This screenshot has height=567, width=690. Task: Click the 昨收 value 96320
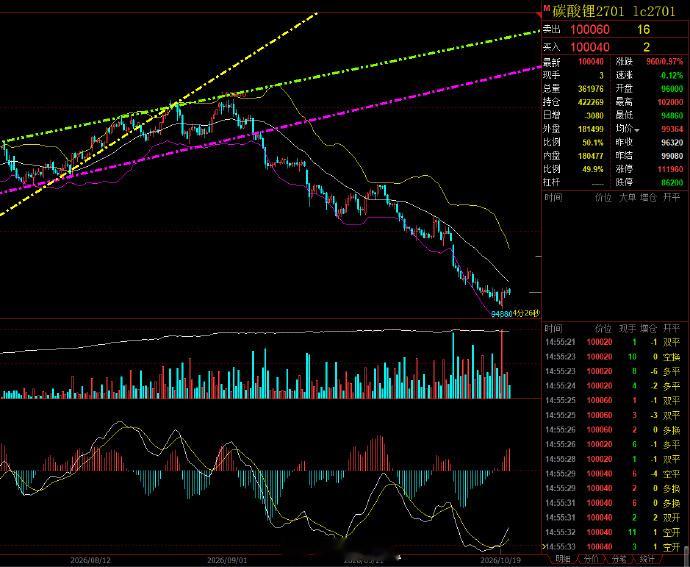[672, 143]
